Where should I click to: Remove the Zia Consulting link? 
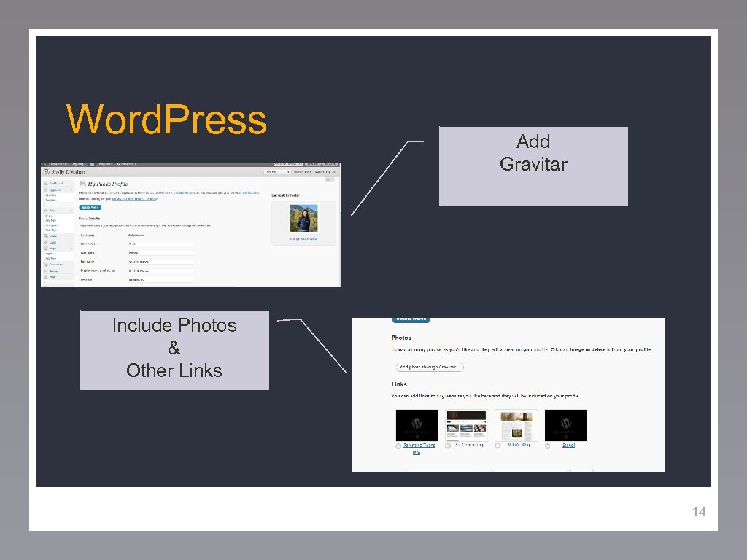447,446
